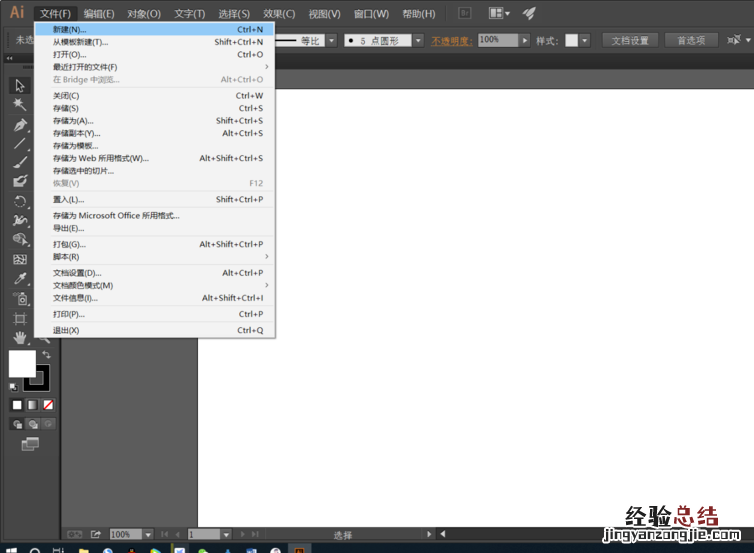Click the rocket GPU performance icon
This screenshot has width=754, height=553.
pos(529,13)
